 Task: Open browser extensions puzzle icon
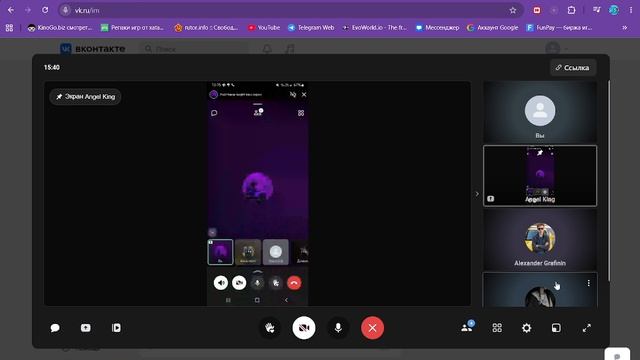(571, 10)
